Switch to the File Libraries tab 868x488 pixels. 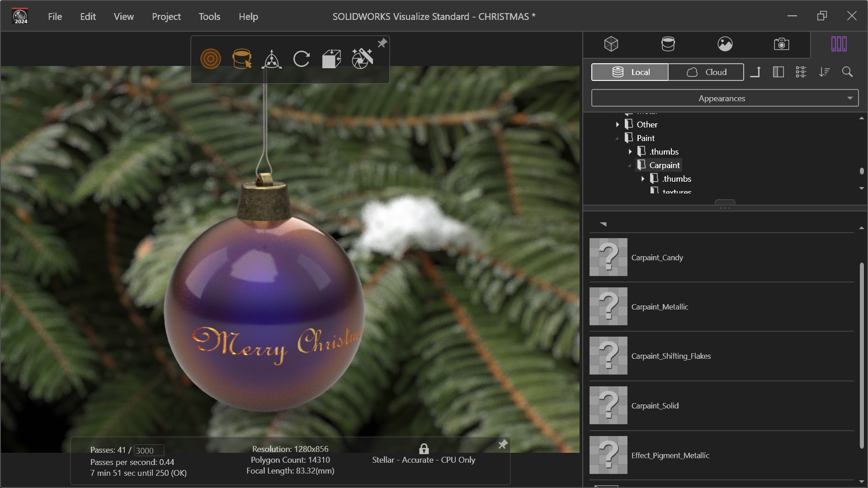tap(839, 44)
